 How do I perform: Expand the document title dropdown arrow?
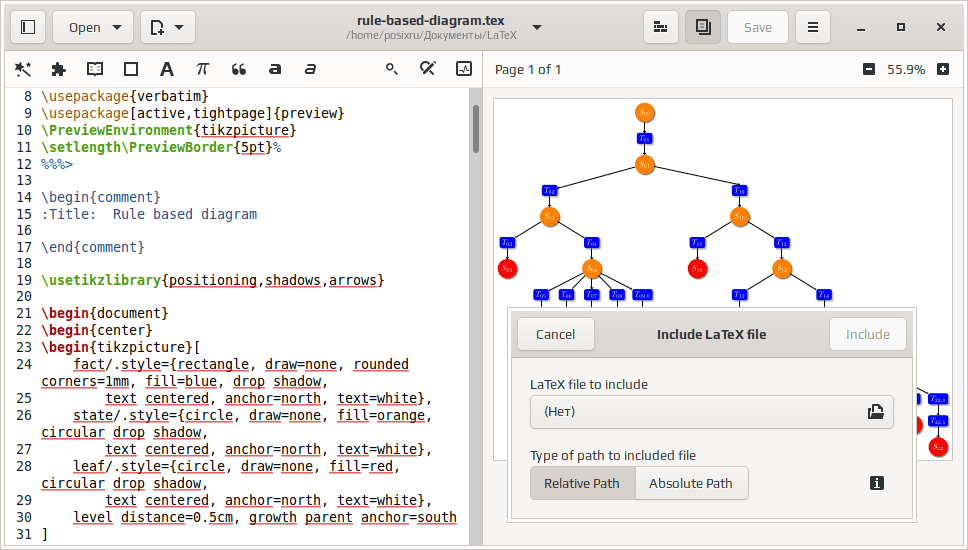(537, 27)
